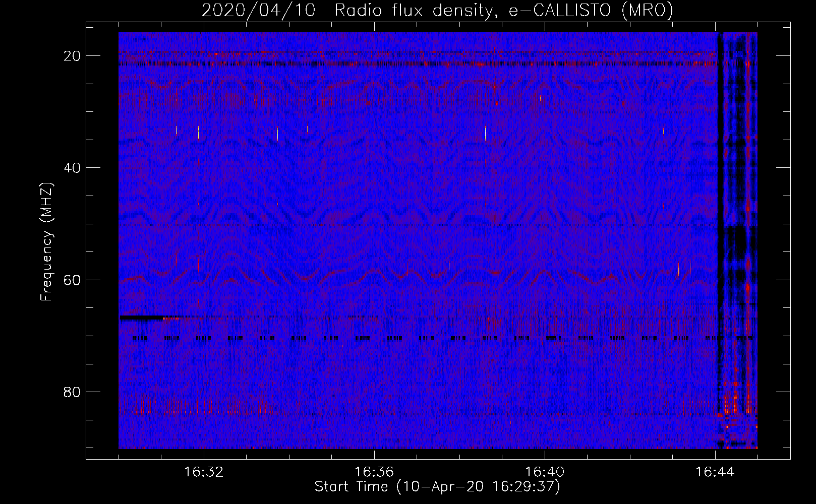Select the 16:44 time tick label

pos(715,472)
